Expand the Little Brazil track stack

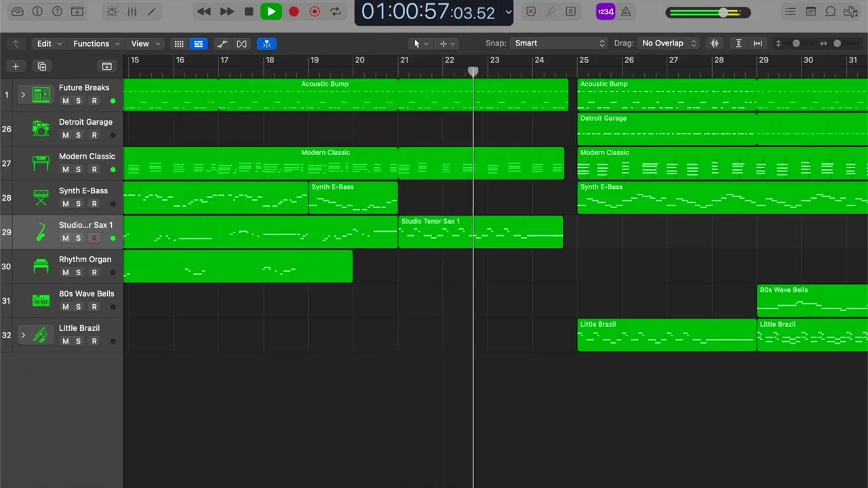click(22, 335)
